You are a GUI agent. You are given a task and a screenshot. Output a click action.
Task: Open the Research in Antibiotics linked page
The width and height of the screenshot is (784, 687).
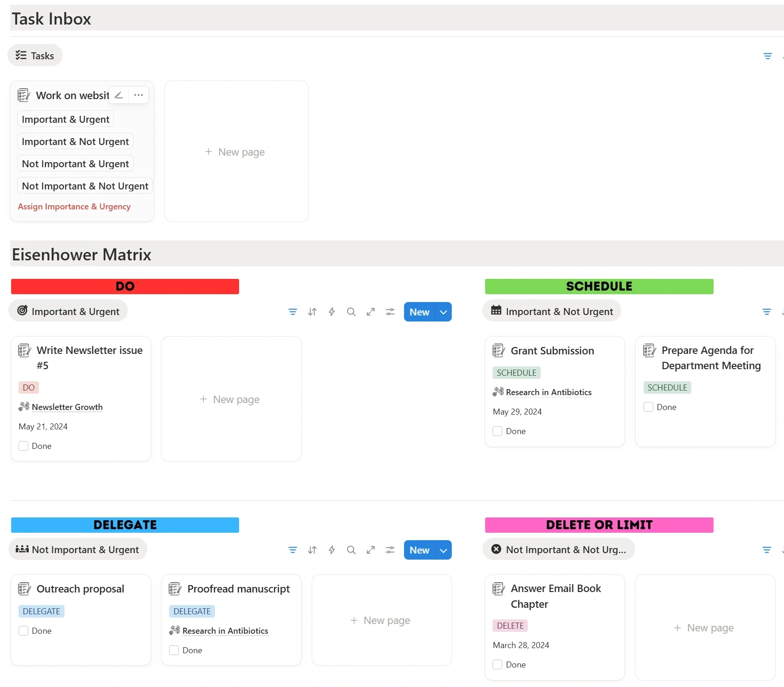click(549, 392)
